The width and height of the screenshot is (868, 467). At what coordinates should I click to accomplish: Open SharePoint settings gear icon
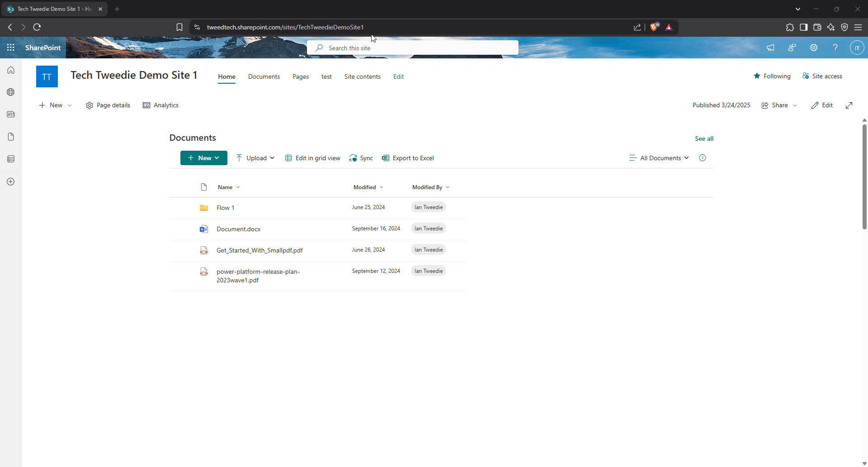813,48
